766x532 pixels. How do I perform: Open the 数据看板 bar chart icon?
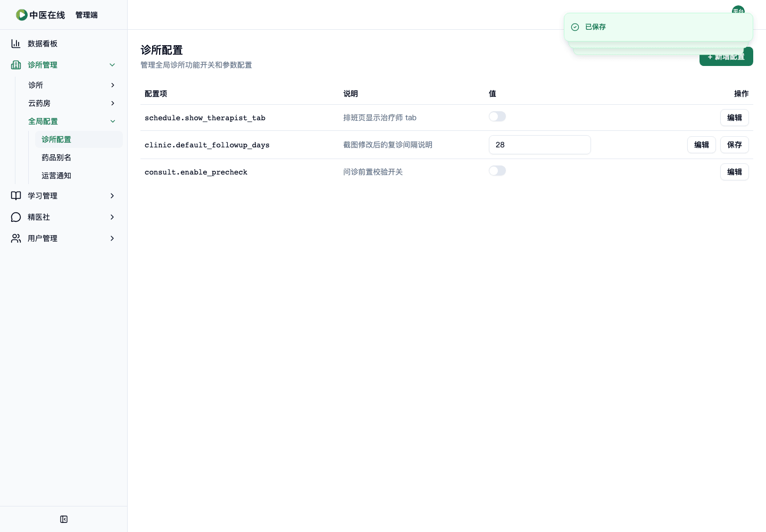(x=16, y=44)
